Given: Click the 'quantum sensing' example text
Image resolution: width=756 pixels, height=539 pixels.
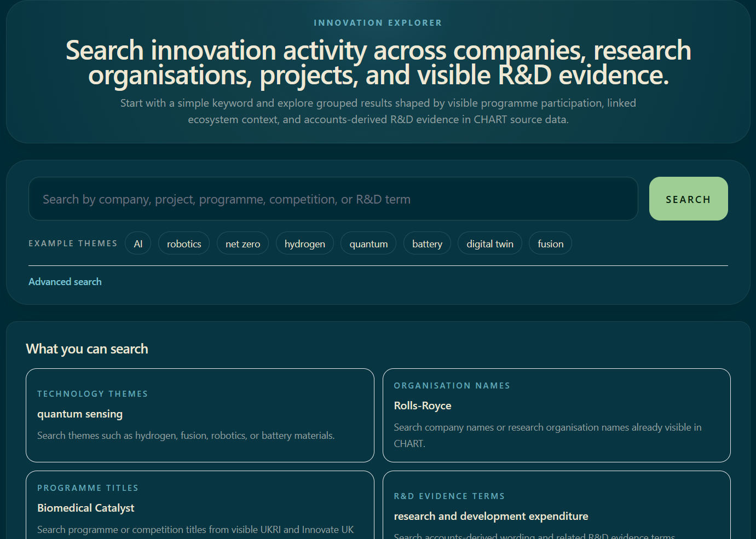Looking at the screenshot, I should point(80,414).
